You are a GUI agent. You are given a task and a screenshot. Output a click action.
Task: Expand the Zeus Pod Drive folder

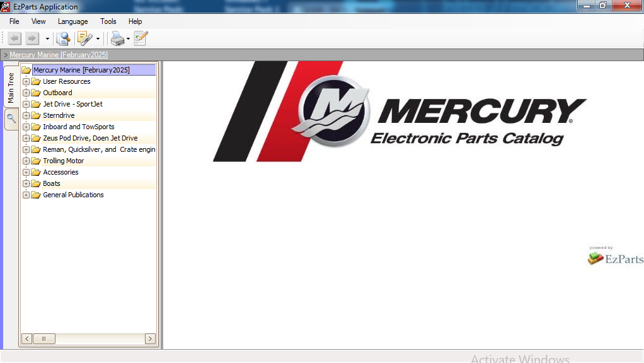click(26, 139)
